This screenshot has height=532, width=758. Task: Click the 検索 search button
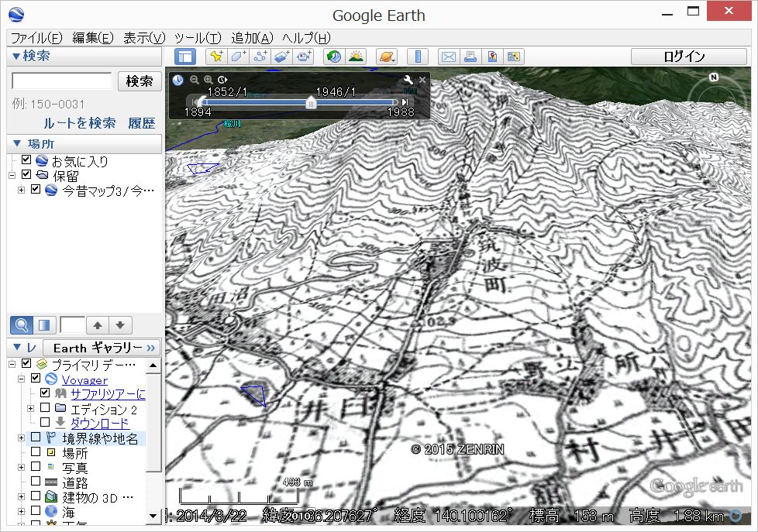(x=140, y=81)
